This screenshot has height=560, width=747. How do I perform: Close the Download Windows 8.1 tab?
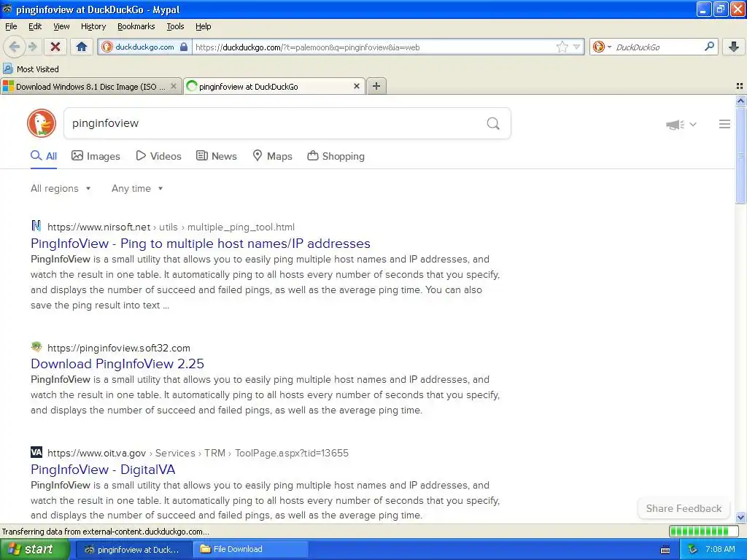click(x=174, y=86)
